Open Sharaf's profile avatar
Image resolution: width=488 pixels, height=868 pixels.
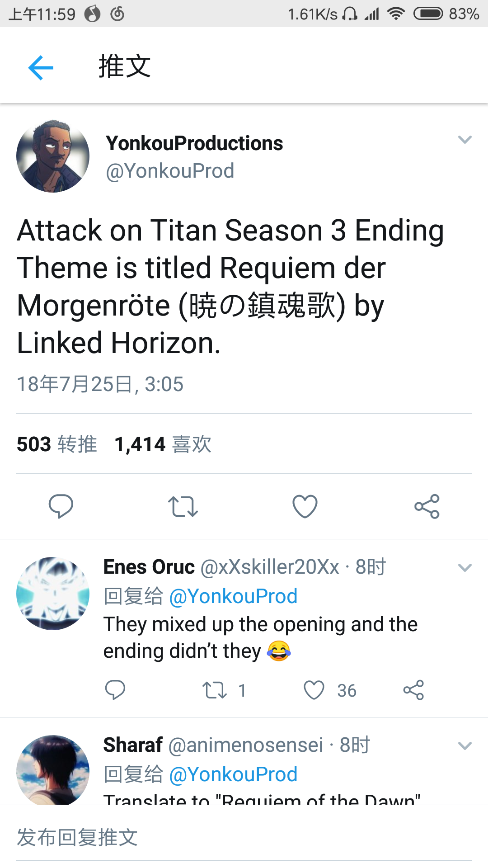coord(53,769)
